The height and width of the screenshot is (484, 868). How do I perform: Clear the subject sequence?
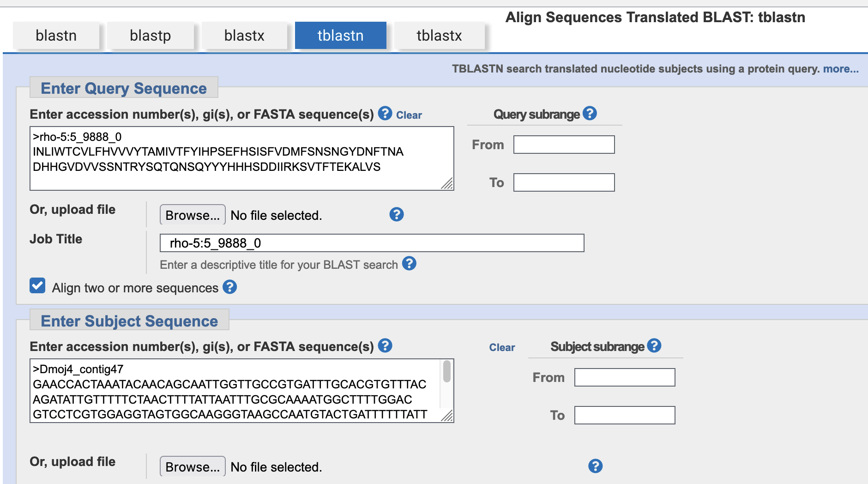point(502,348)
